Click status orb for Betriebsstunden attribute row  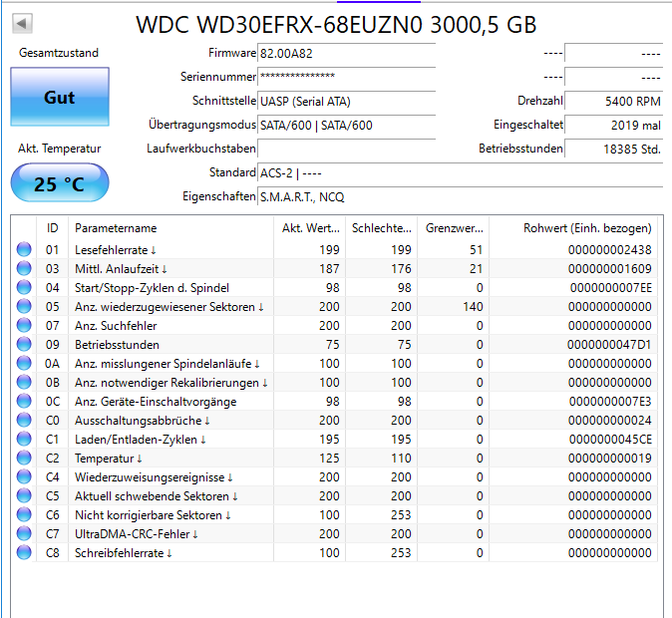coord(24,344)
